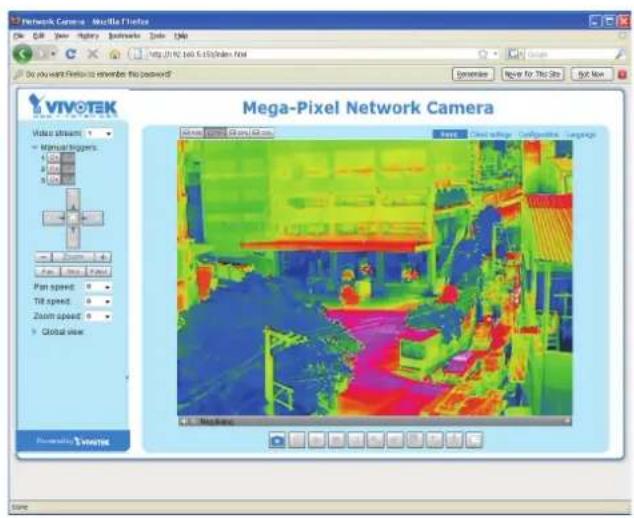Screen dimensions: 634x518
Task: Turn manual trigger 1 Off
Action: click(68, 158)
